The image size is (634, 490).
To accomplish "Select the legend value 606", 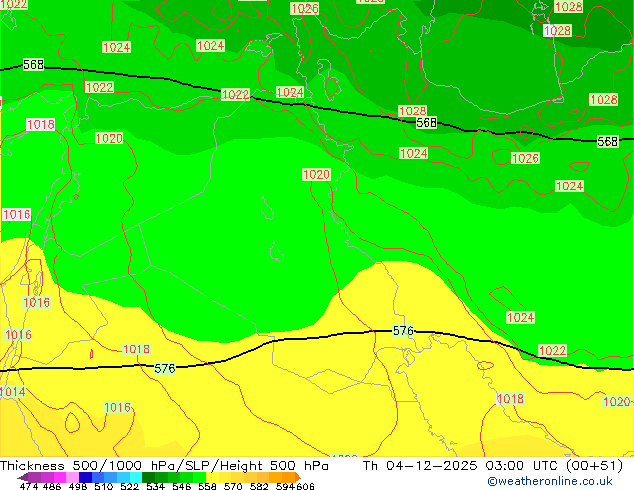I will (x=304, y=486).
